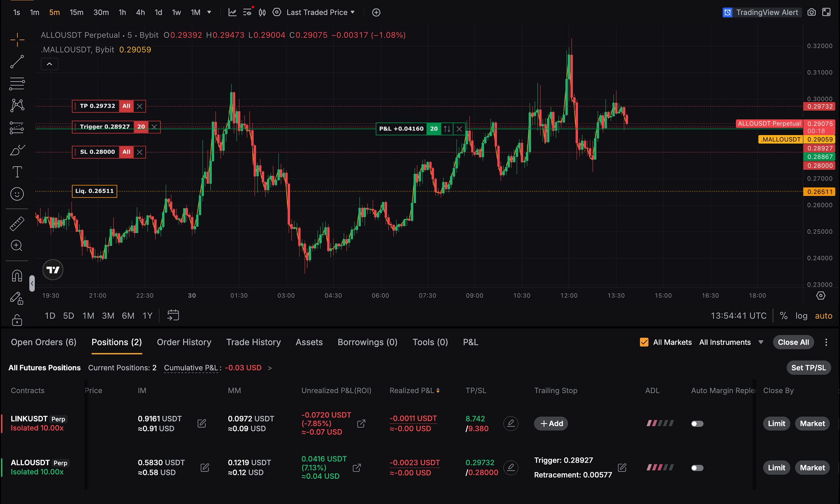Image resolution: width=840 pixels, height=504 pixels.
Task: Select the Positions (2) tab
Action: (117, 342)
